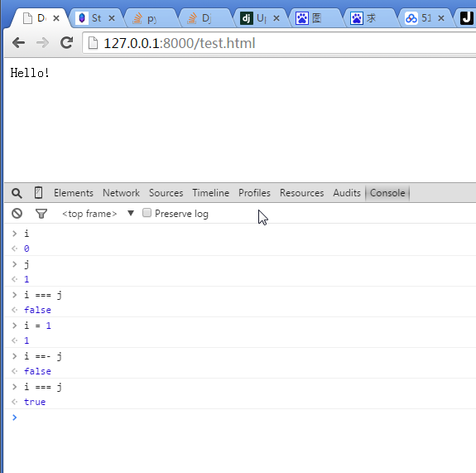This screenshot has height=473, width=476.
Task: Close the Django 'U' tab
Action: click(x=276, y=18)
